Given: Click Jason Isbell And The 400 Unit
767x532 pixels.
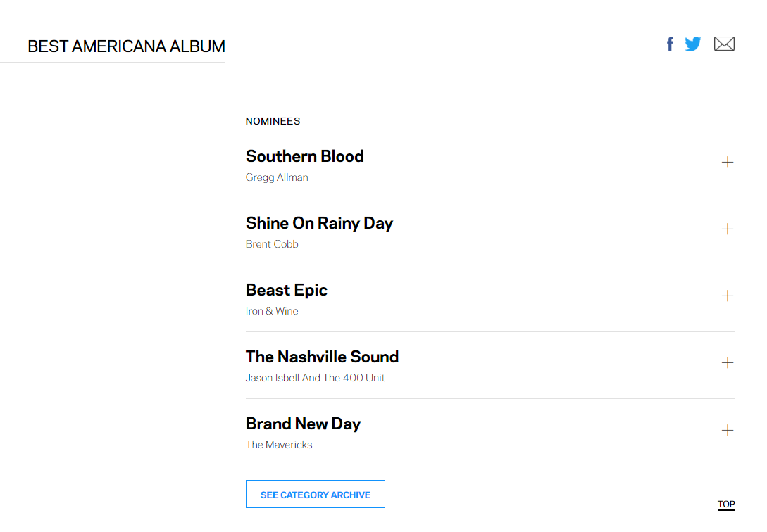Looking at the screenshot, I should 315,378.
